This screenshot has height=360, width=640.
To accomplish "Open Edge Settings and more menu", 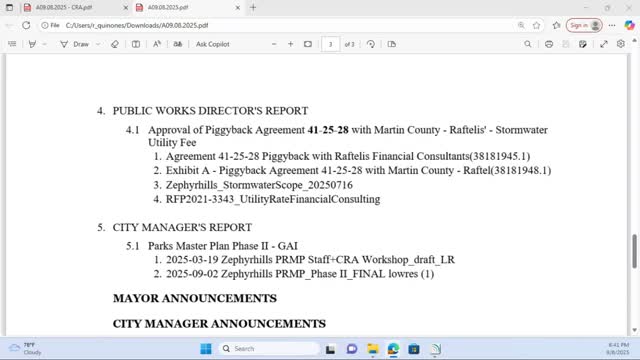I will pos(612,25).
